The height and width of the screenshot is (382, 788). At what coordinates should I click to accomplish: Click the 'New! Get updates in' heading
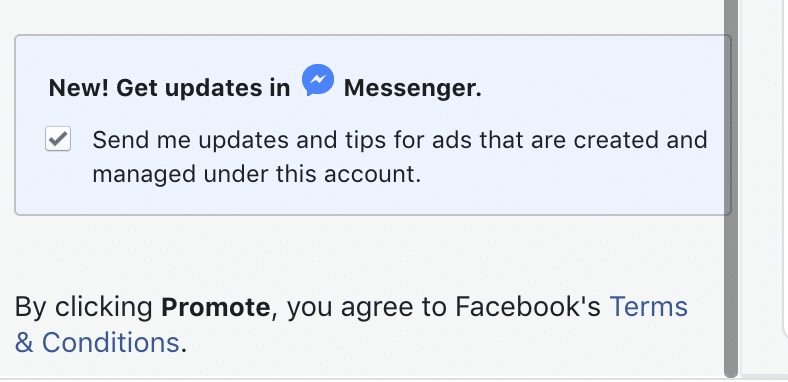point(169,88)
